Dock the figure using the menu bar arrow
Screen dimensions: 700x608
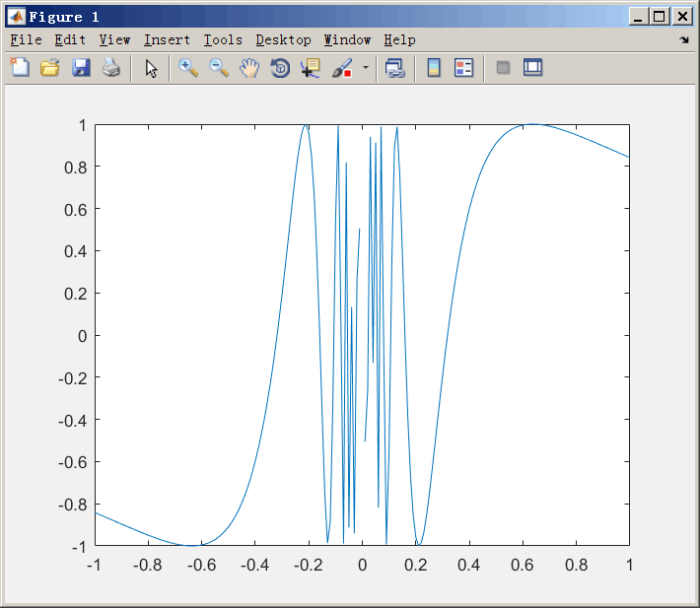pyautogui.click(x=684, y=40)
